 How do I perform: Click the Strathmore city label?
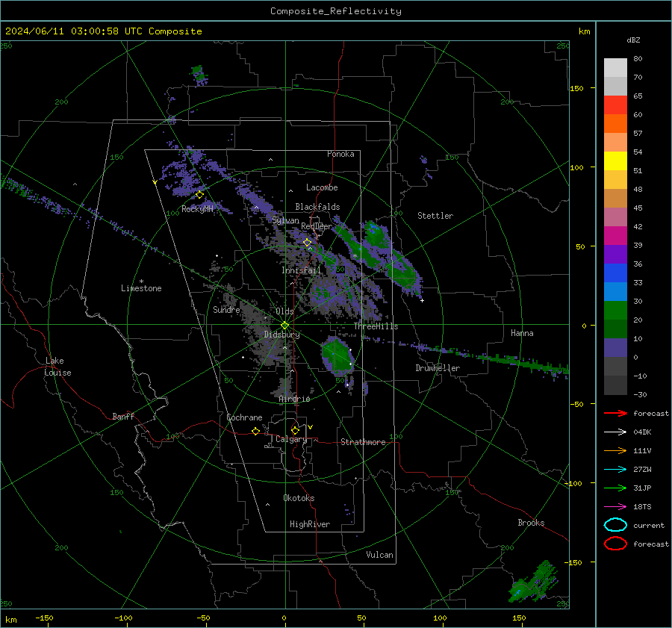(363, 442)
